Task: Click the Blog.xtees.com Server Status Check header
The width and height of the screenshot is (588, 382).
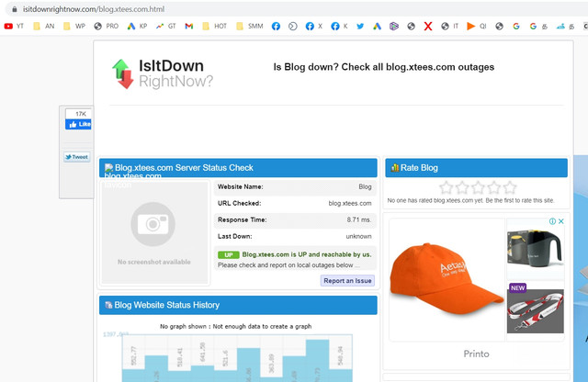Action: pyautogui.click(x=238, y=168)
